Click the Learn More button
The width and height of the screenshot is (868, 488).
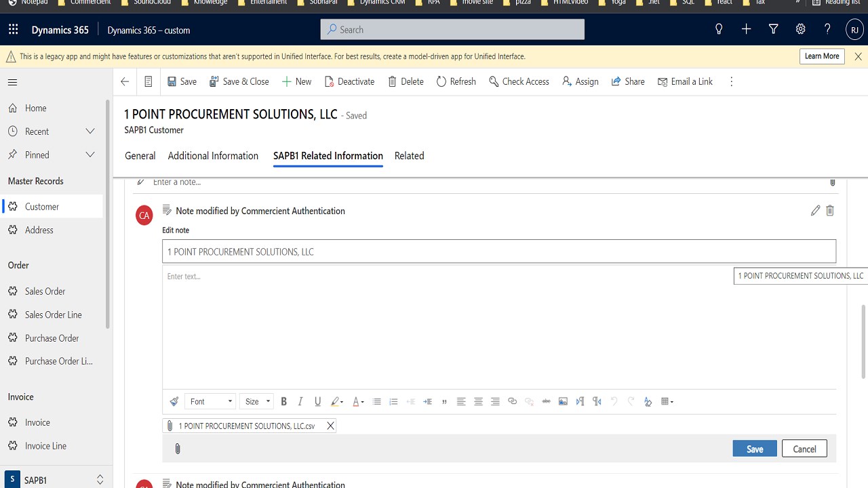[822, 56]
